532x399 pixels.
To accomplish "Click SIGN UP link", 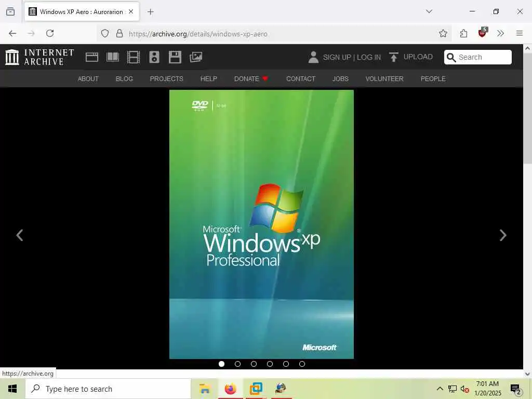I will (x=337, y=57).
